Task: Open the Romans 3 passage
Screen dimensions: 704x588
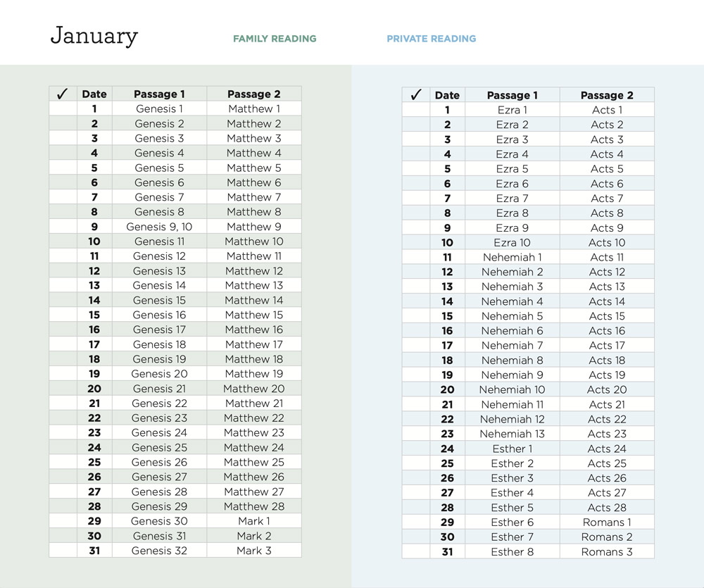Action: [x=606, y=551]
